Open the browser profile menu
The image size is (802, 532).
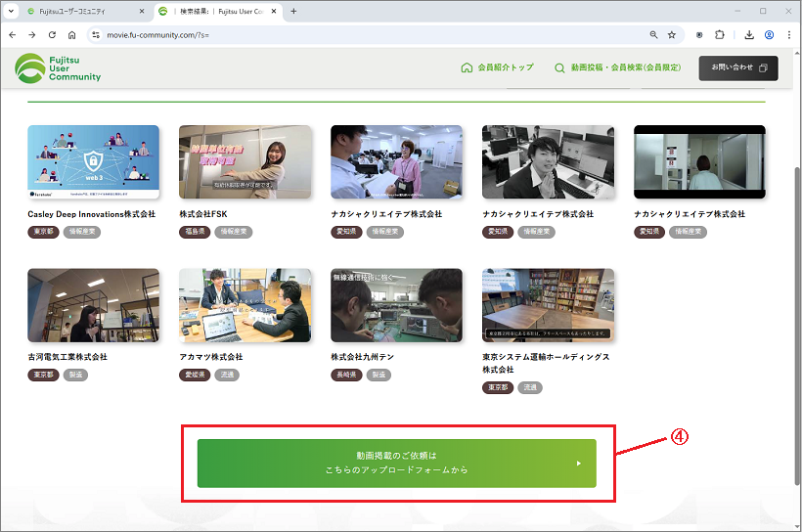(769, 35)
